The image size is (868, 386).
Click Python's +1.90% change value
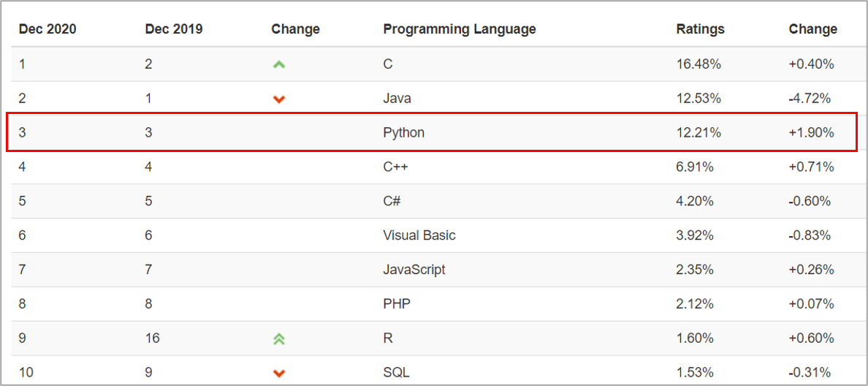[811, 132]
